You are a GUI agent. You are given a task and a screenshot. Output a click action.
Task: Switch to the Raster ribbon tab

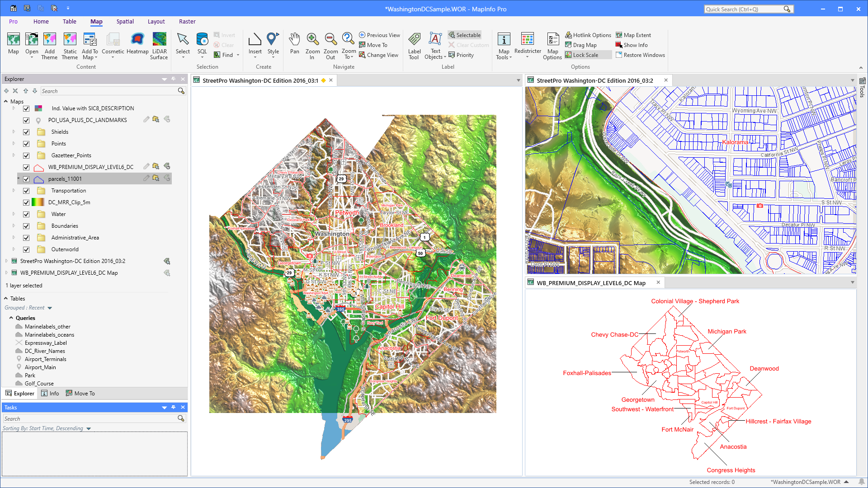(187, 21)
